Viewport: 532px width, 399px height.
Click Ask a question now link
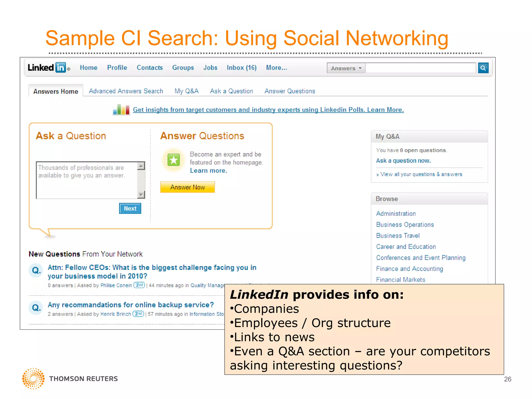(x=403, y=161)
